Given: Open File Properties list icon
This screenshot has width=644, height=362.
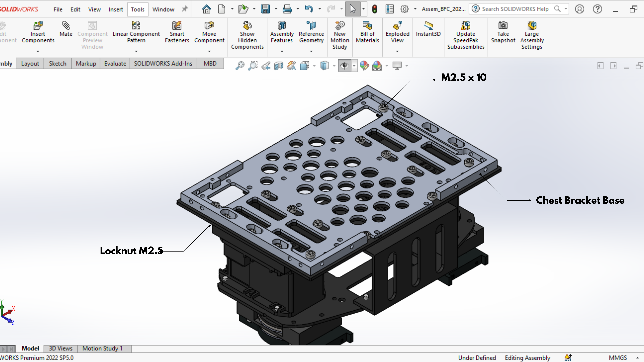Looking at the screenshot, I should (390, 9).
